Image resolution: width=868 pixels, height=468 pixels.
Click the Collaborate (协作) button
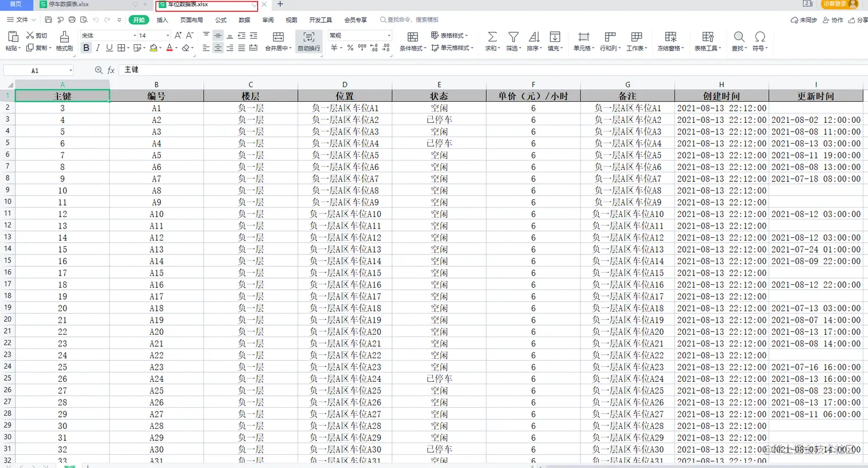pyautogui.click(x=833, y=20)
